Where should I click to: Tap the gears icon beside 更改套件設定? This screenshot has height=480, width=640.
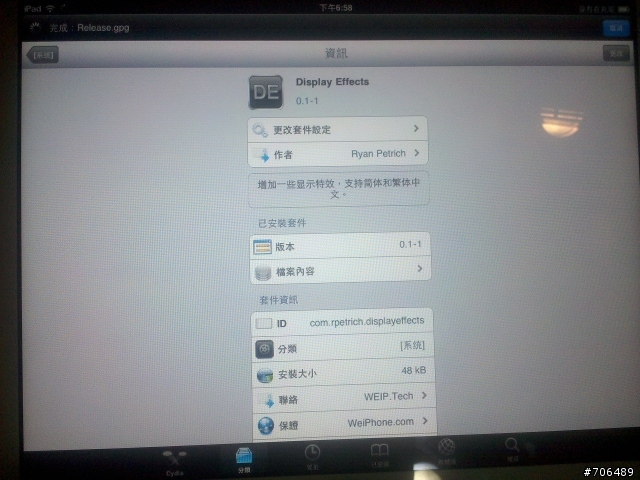260,130
